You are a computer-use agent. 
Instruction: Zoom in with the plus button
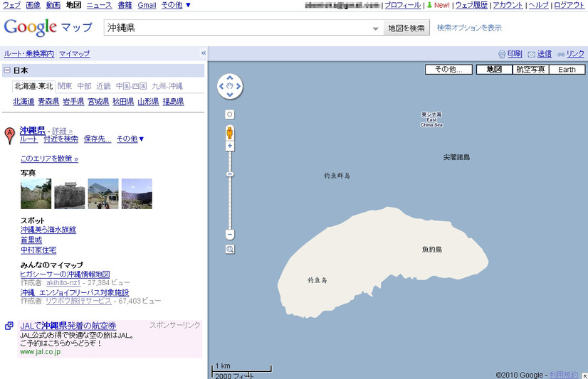pyautogui.click(x=230, y=146)
